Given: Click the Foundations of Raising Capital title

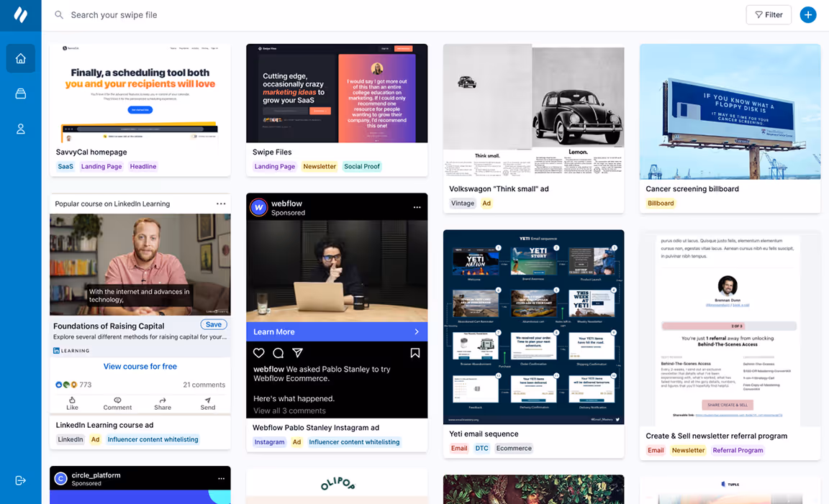Looking at the screenshot, I should (109, 326).
